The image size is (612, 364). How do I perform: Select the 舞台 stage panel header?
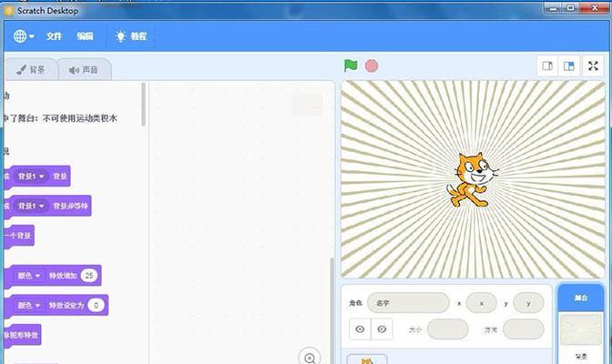point(581,298)
